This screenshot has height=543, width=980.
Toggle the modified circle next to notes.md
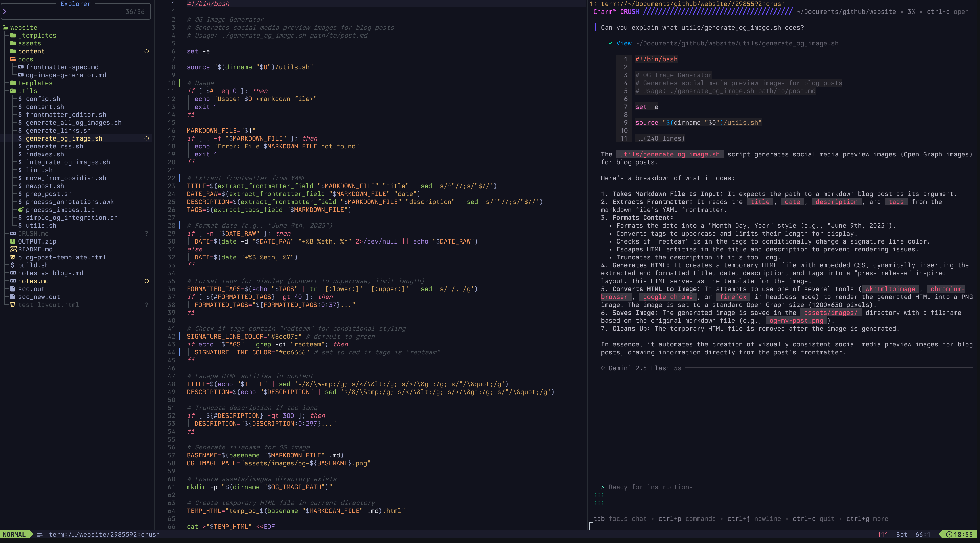146,281
